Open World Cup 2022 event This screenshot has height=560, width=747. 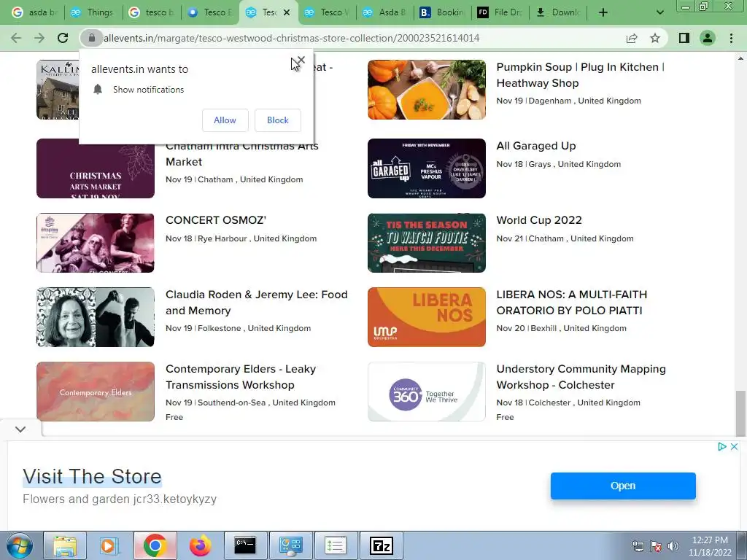pos(539,220)
